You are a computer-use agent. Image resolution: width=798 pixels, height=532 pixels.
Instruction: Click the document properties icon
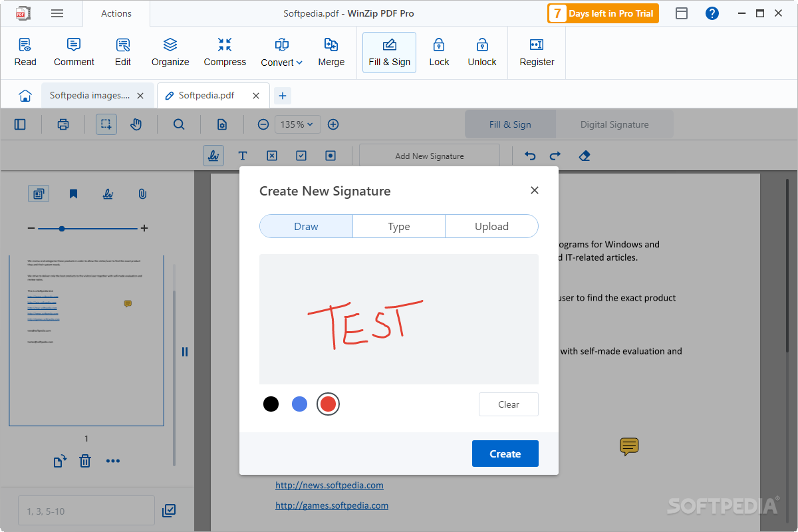click(x=222, y=124)
